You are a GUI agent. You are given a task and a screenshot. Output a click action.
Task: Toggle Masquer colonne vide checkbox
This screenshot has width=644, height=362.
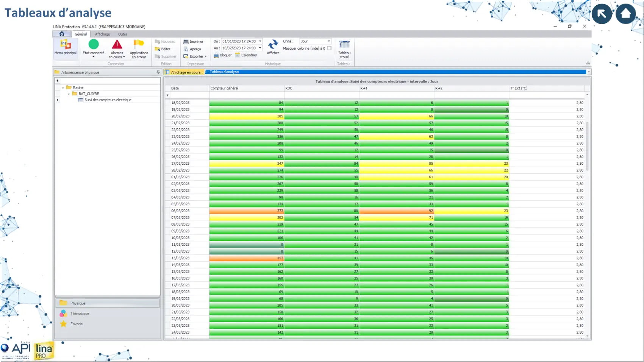tap(329, 48)
